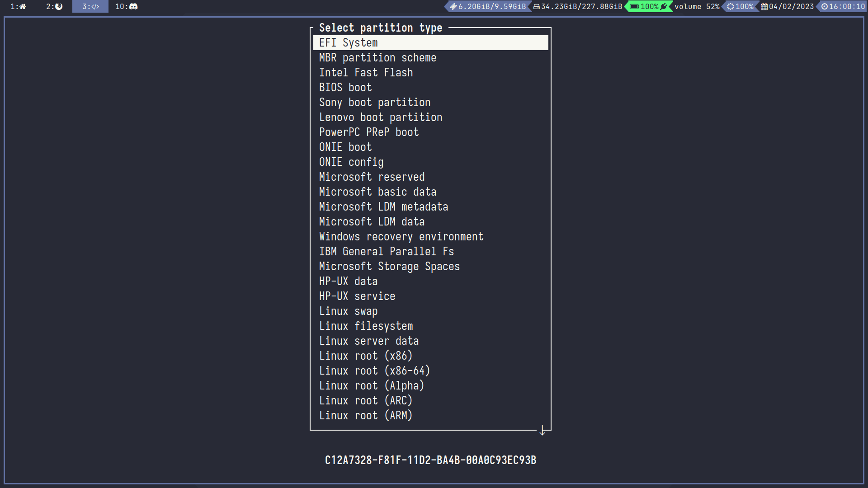Select the Linux swap entry
The image size is (868, 488).
pos(348,311)
